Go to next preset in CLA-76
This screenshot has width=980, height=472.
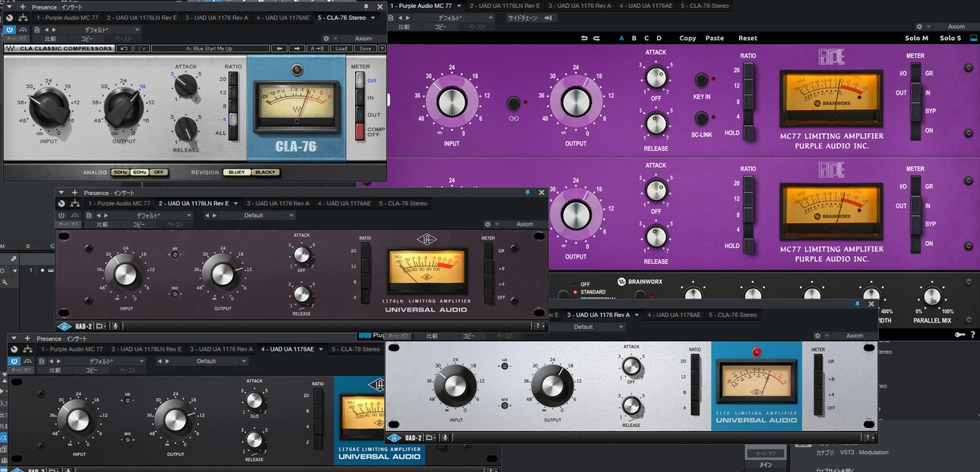pos(296,48)
